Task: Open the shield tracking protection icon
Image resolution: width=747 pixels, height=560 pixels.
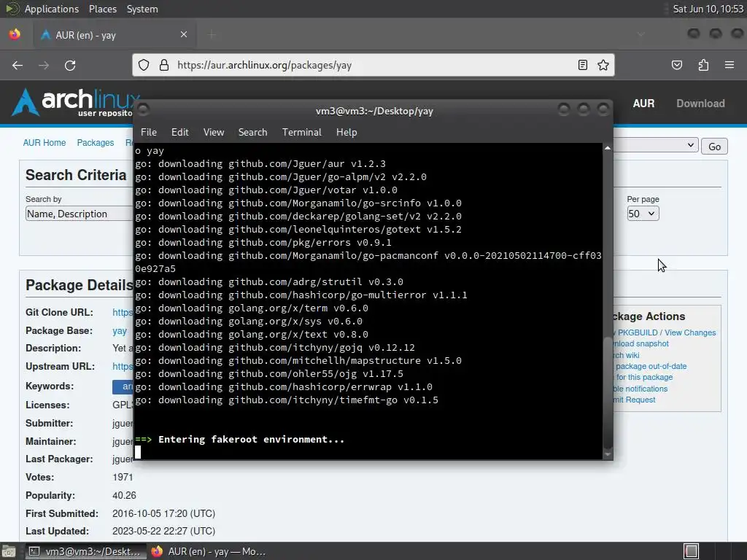Action: tap(144, 65)
